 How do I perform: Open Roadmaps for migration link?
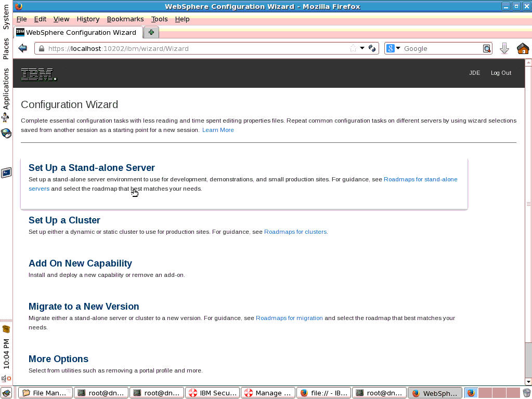pos(289,318)
